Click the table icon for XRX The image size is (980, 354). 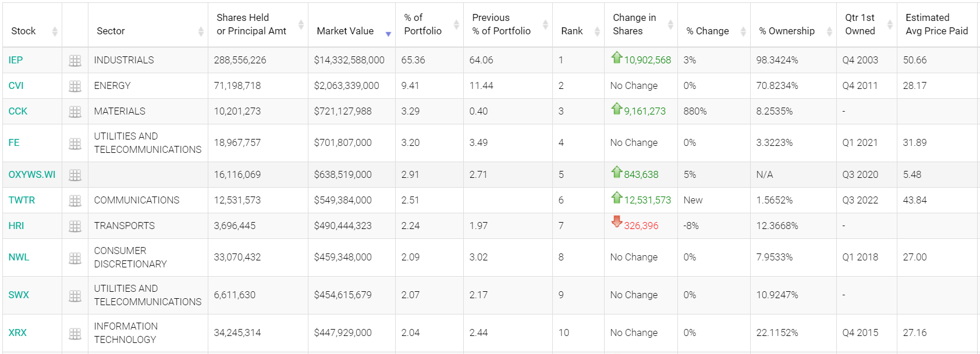click(x=75, y=333)
